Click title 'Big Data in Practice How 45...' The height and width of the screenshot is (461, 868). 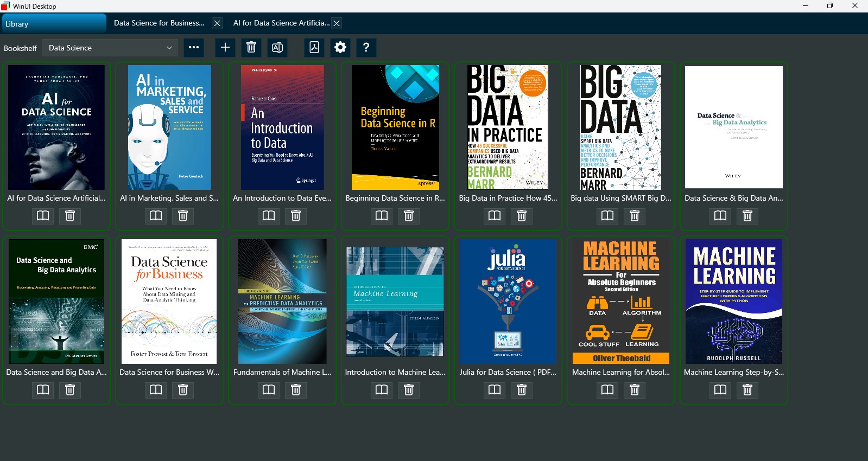(508, 198)
